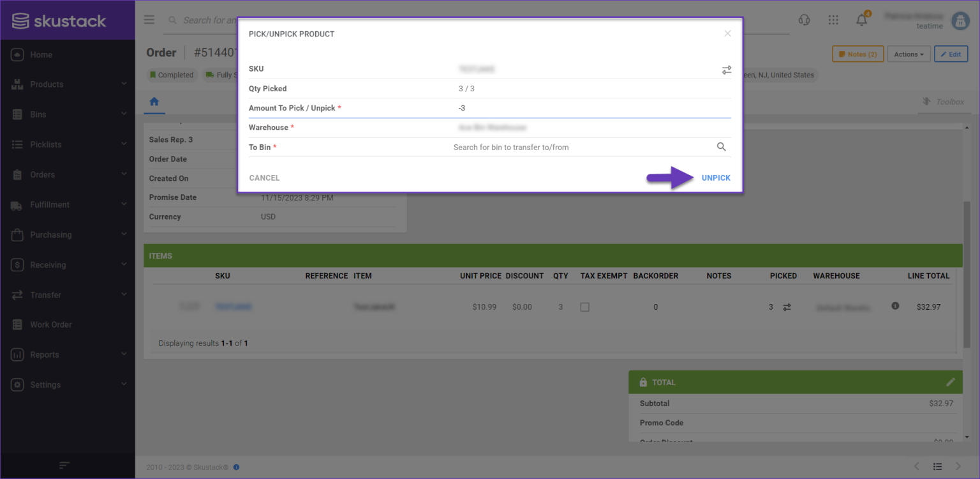
Task: Switch to the home tab above order details
Action: coord(154,102)
